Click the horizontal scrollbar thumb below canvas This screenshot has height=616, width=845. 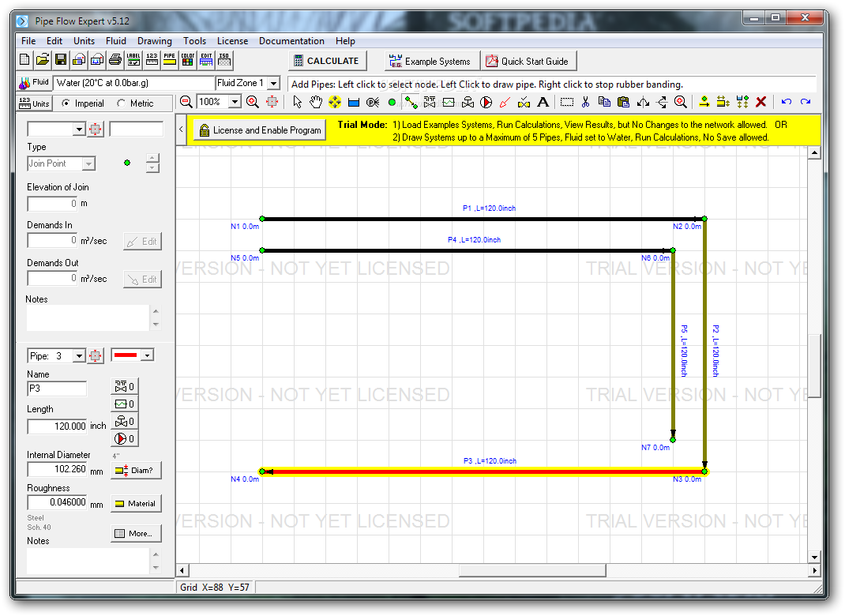click(532, 570)
